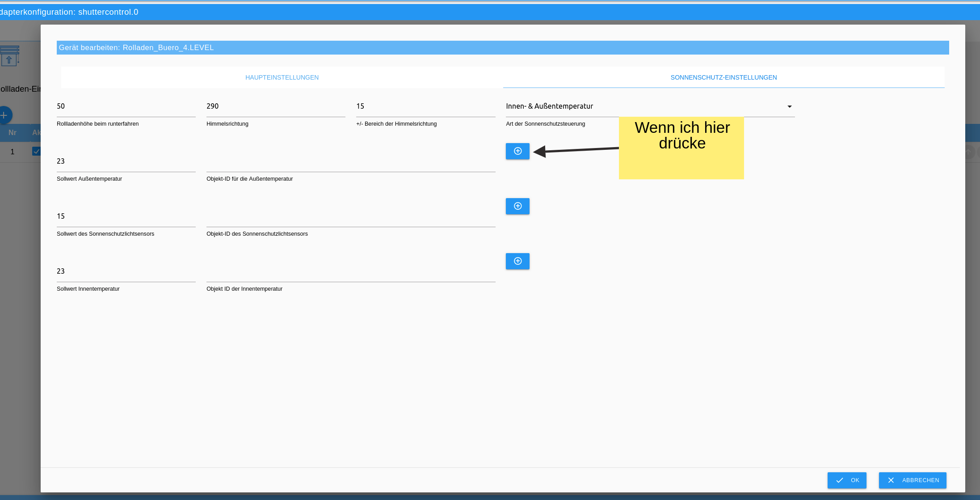Click plus button for Außentemperatur object ID
The height and width of the screenshot is (500, 980).
tap(517, 151)
